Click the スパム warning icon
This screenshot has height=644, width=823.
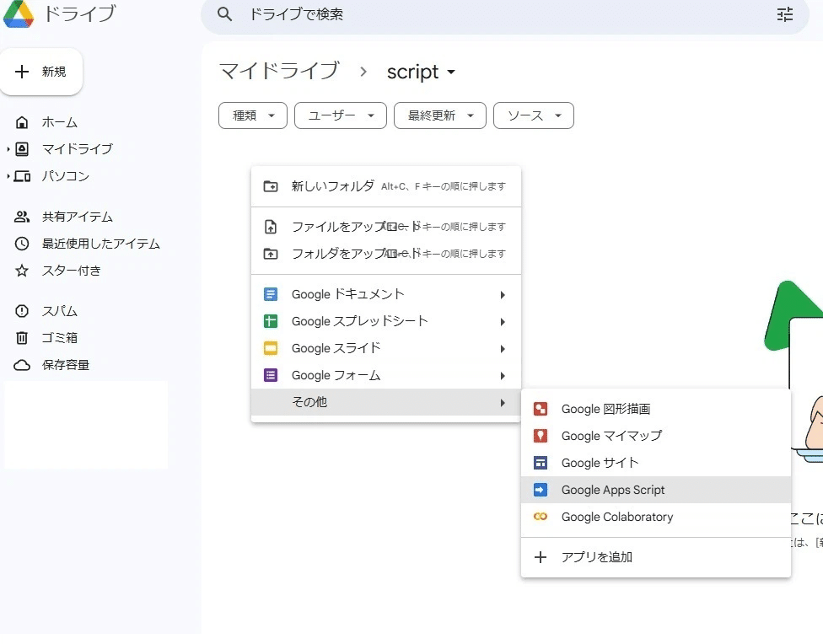22,311
